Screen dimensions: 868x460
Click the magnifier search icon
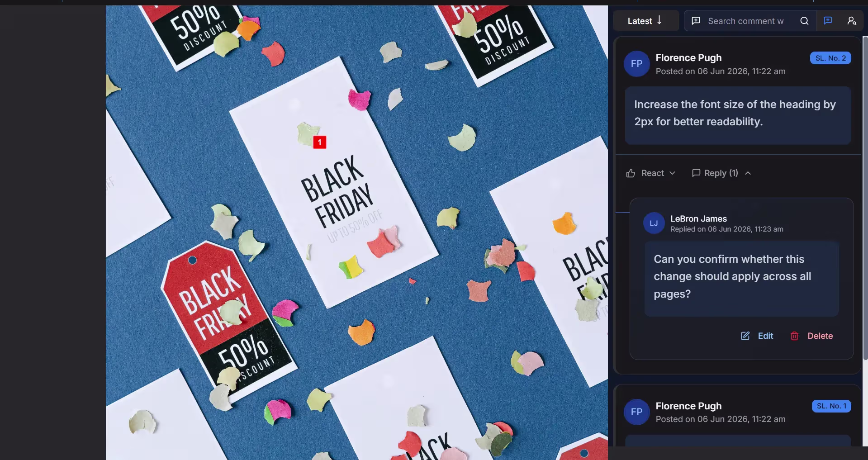coord(804,21)
